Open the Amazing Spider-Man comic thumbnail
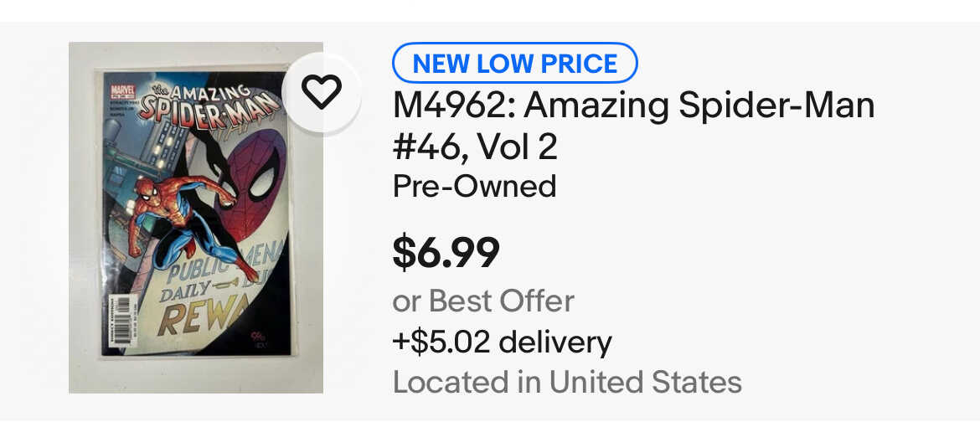This screenshot has height=422, width=980. click(195, 218)
